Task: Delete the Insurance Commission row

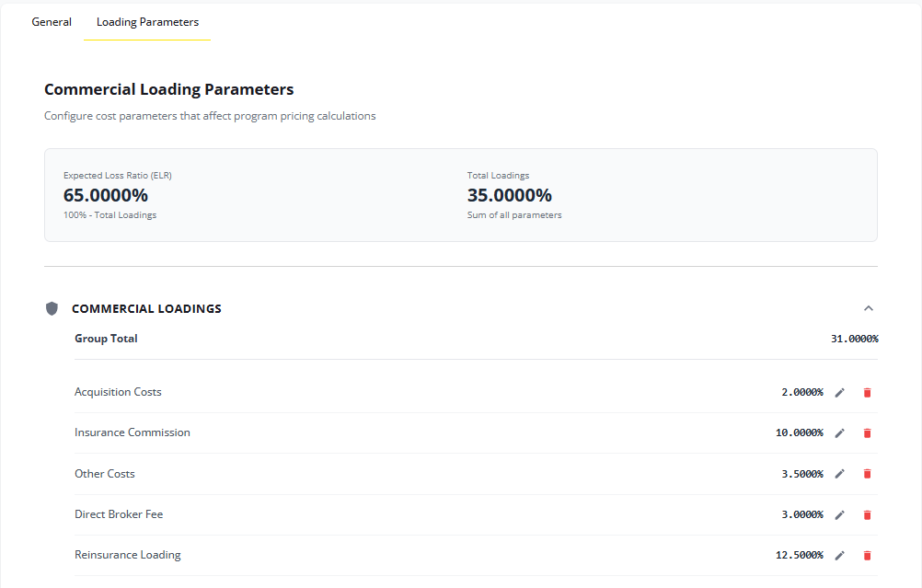Action: [x=867, y=433]
